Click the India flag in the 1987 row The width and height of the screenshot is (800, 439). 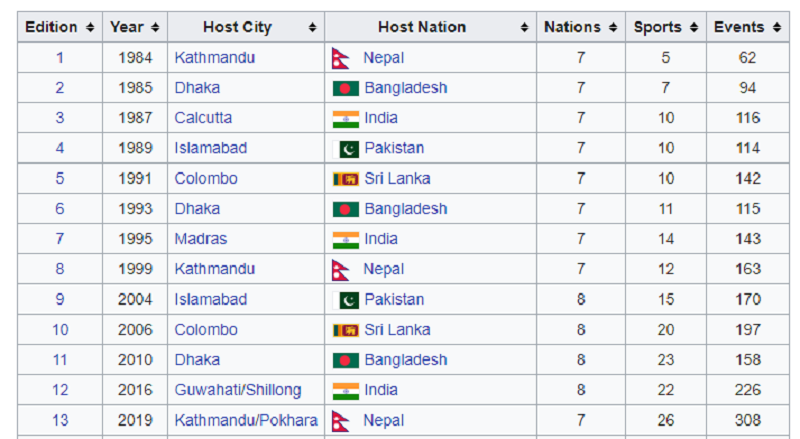[x=345, y=118]
